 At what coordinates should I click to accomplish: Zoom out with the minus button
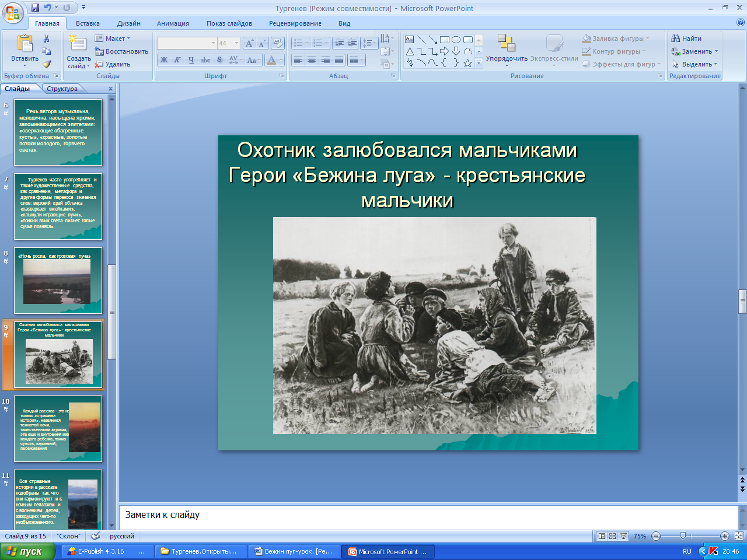pos(656,536)
